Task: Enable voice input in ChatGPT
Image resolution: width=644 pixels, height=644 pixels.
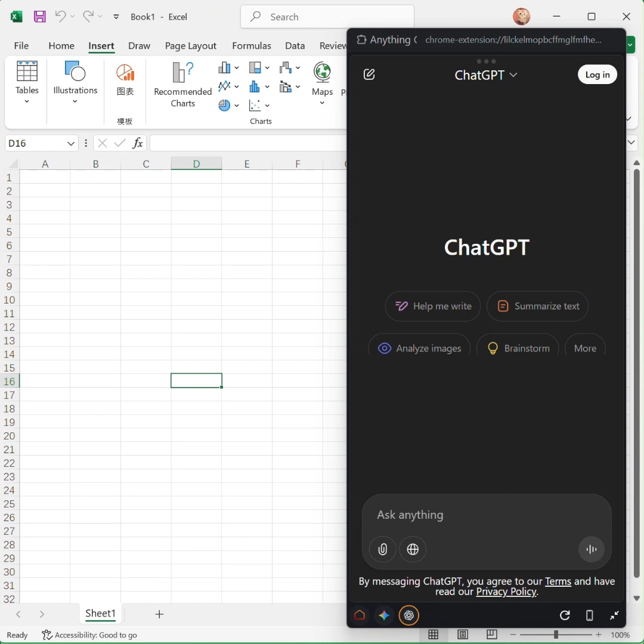Action: (591, 549)
